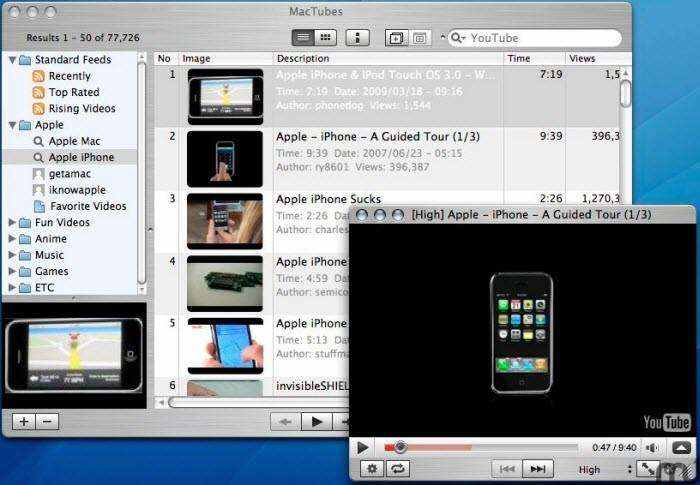This screenshot has width=700, height=485.
Task: Click the Recently RSS feed icon
Action: 38,76
